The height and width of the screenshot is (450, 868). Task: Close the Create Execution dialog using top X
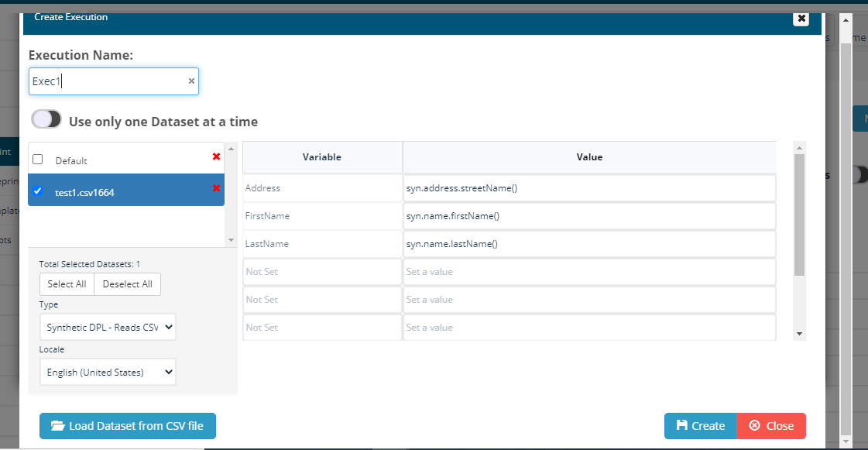[x=801, y=19]
